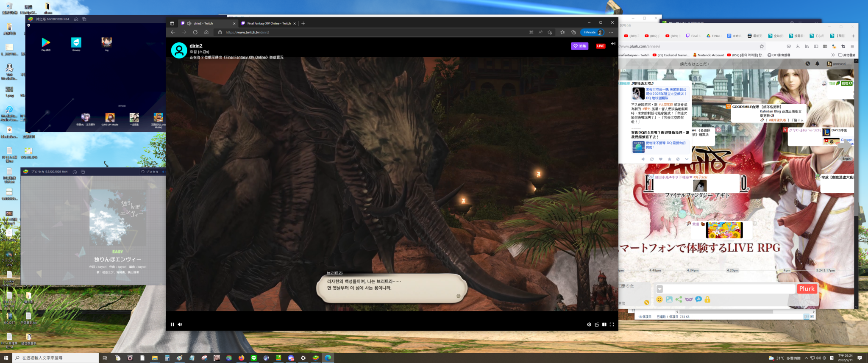
Task: Mute the Twitch player volume
Action: tap(180, 324)
